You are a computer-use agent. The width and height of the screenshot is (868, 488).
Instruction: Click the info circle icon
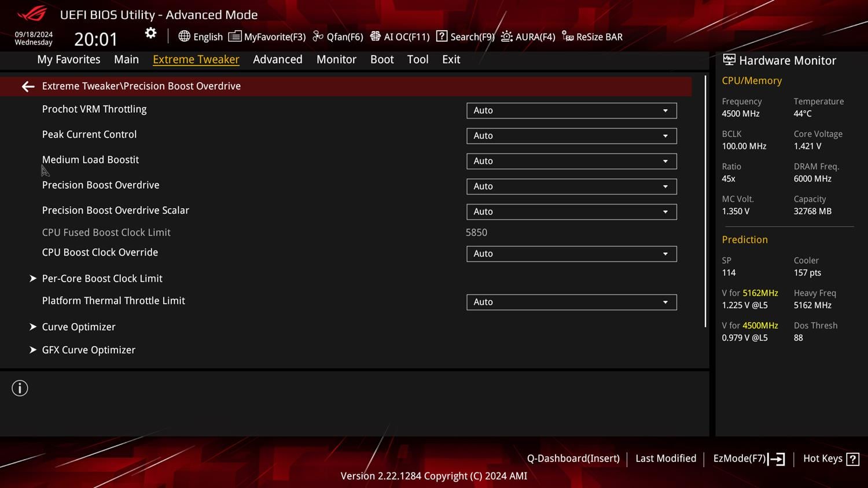pos(20,388)
